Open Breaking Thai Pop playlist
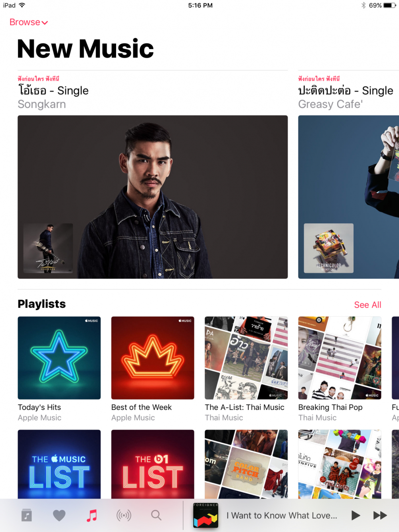Viewport: 399px width, 532px height. click(340, 358)
